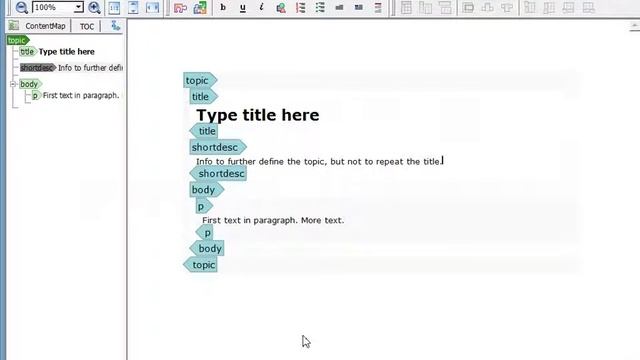Click the icon right of italic
The width and height of the screenshot is (640, 360).
[x=281, y=7]
